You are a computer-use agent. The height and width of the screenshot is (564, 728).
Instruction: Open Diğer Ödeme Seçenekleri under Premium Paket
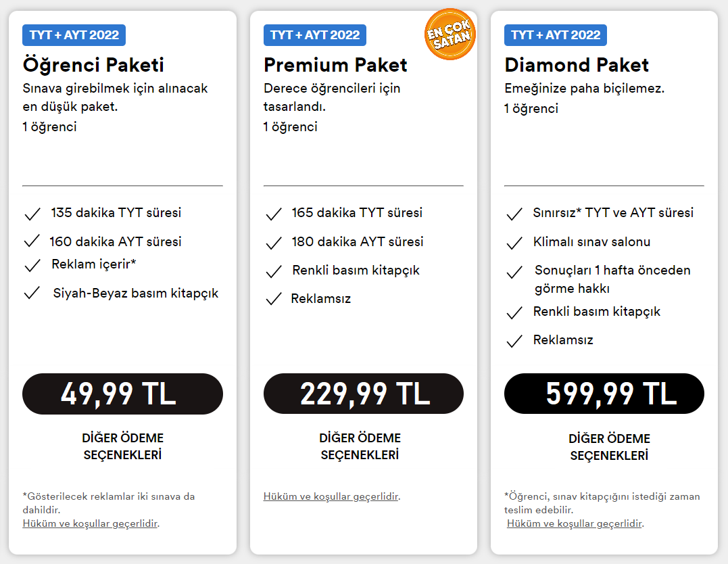360,446
